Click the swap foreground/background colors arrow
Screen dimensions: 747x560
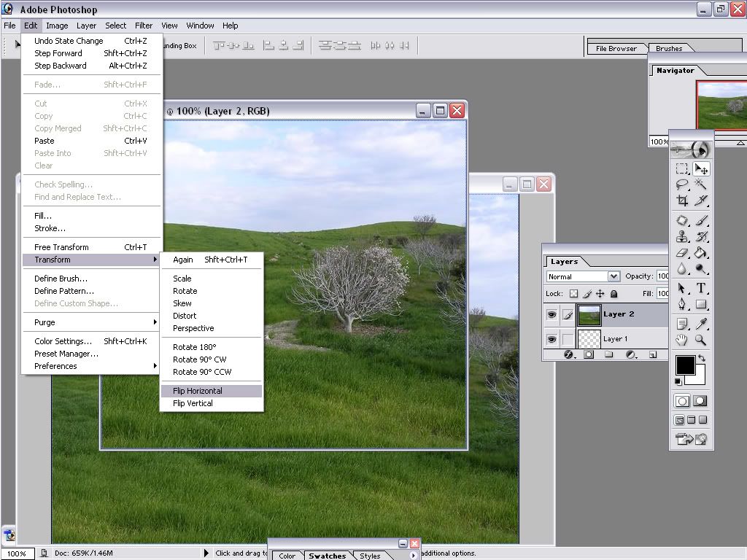point(702,357)
